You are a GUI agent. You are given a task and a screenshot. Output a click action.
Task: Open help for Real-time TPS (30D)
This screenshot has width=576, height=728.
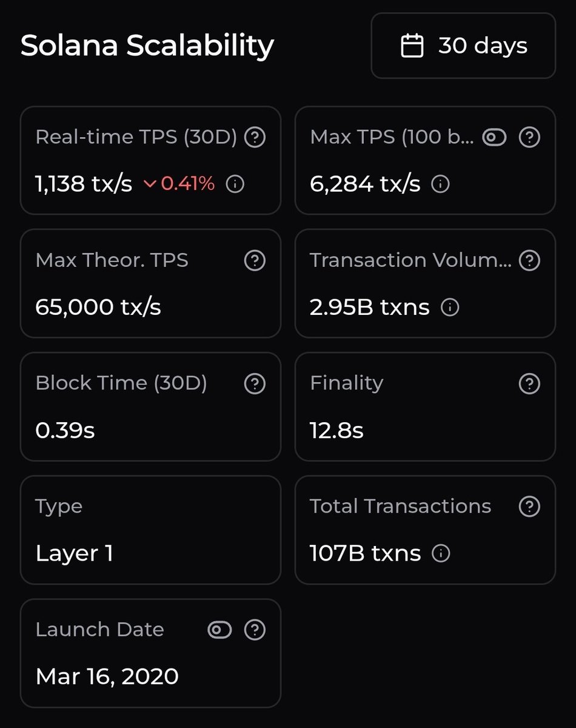[255, 138]
